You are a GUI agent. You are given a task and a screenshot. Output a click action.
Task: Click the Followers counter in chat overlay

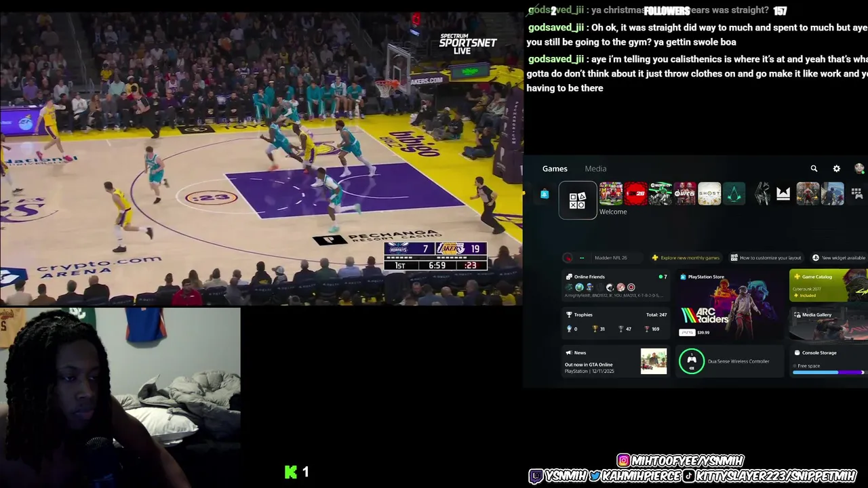coord(667,11)
